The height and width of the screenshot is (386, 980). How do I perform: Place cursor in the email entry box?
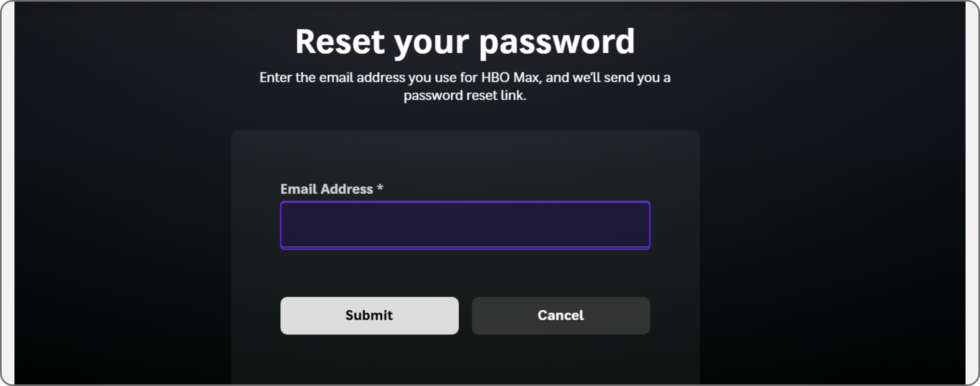click(465, 225)
